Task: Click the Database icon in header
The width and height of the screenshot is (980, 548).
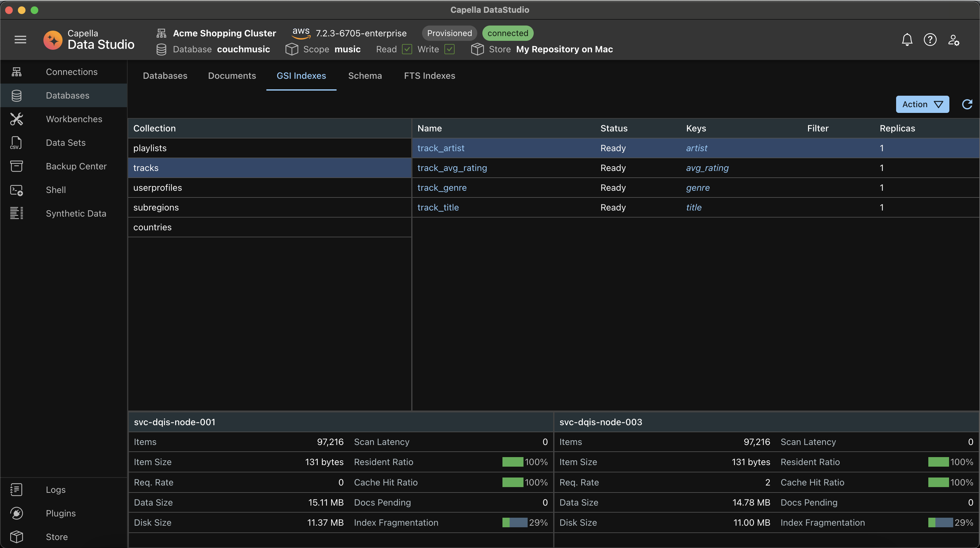Action: [x=161, y=49]
